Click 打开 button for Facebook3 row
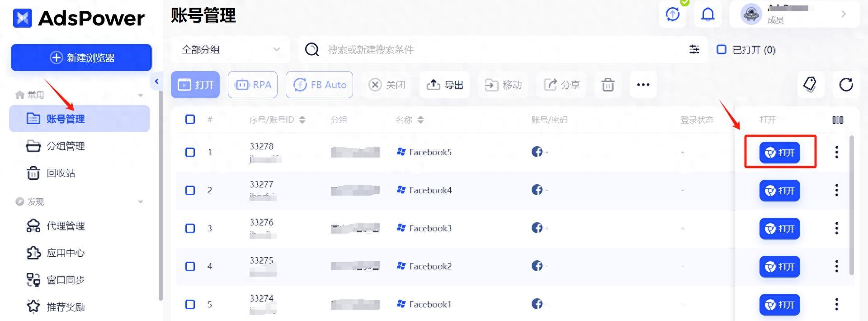 [779, 229]
